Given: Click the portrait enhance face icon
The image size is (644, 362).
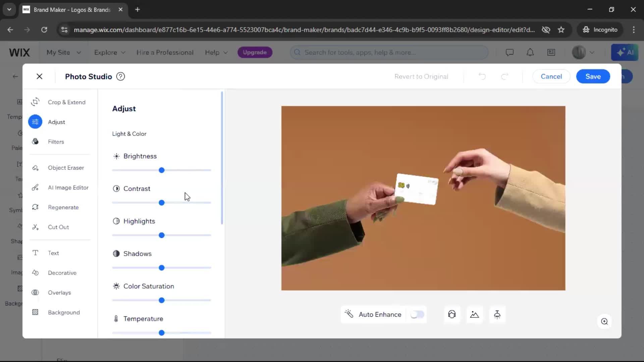Looking at the screenshot, I should coord(452,314).
